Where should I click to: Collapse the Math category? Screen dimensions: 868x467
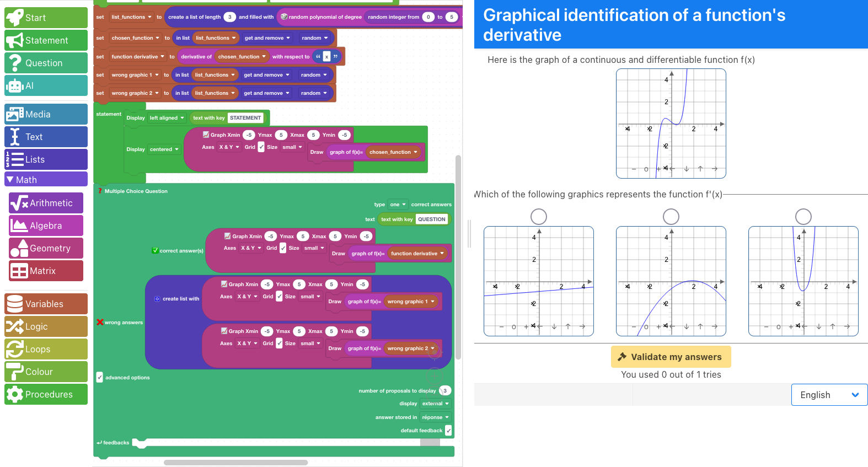[x=46, y=179]
